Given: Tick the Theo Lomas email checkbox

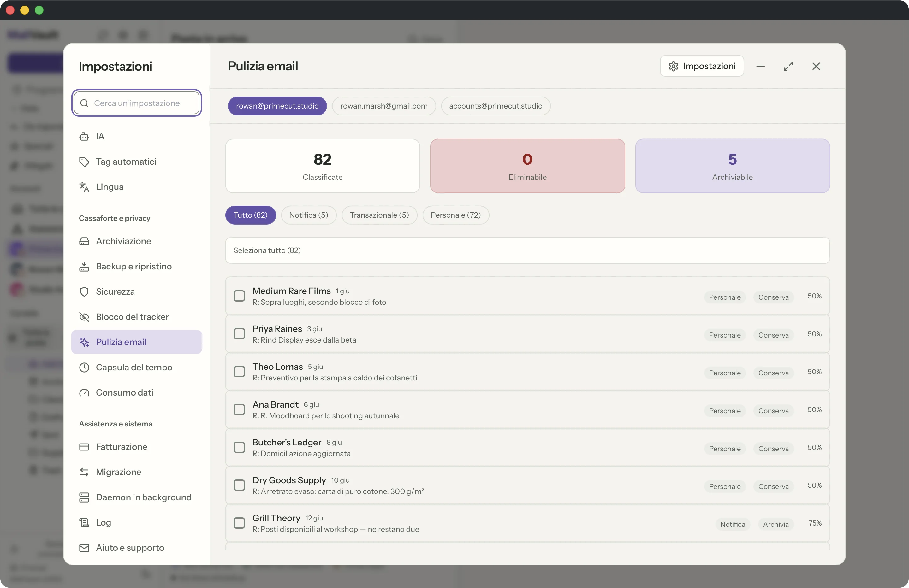Looking at the screenshot, I should (239, 371).
